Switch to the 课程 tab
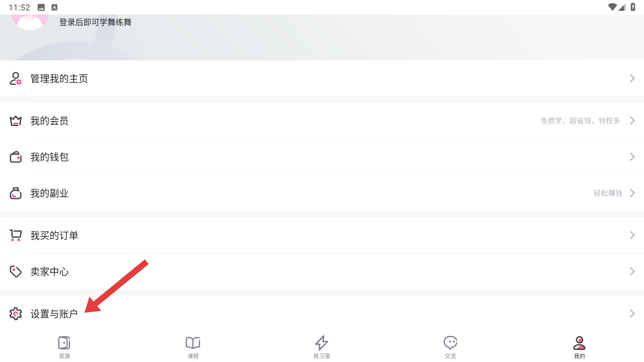This screenshot has height=362, width=644. pos(193,347)
